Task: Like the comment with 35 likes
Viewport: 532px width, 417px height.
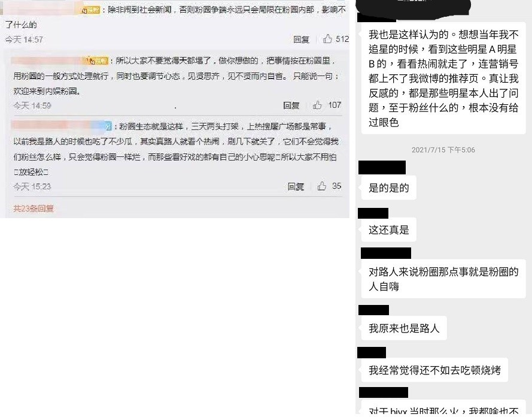Action: coord(321,186)
